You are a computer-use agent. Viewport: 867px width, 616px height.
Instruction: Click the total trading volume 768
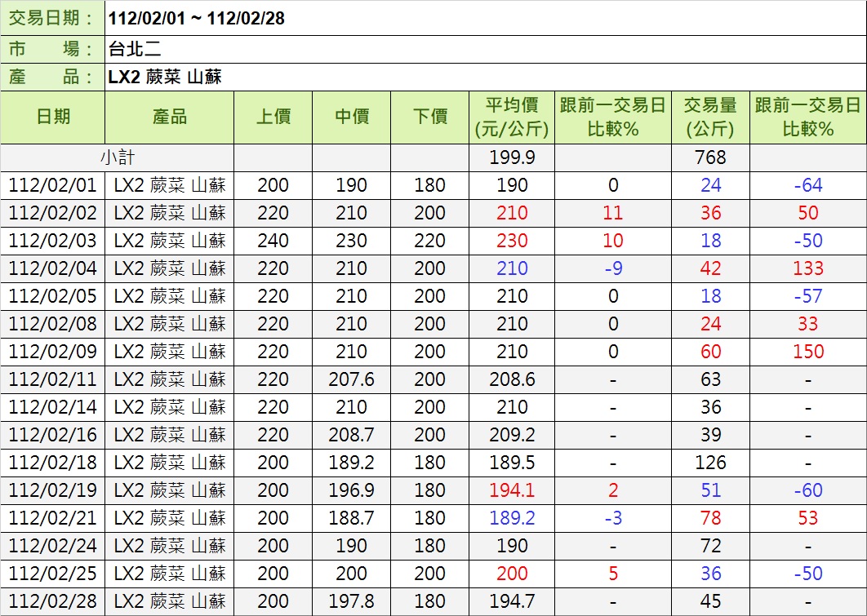coord(710,157)
